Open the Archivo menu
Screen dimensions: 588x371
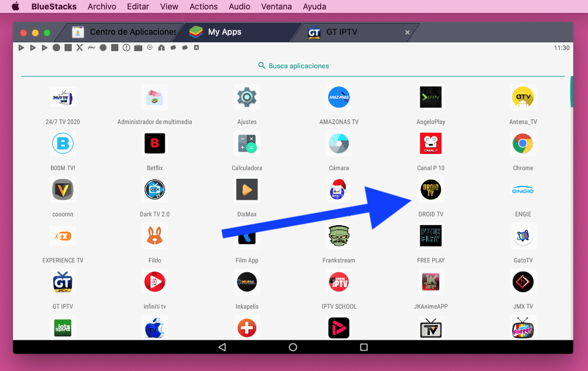tap(102, 6)
